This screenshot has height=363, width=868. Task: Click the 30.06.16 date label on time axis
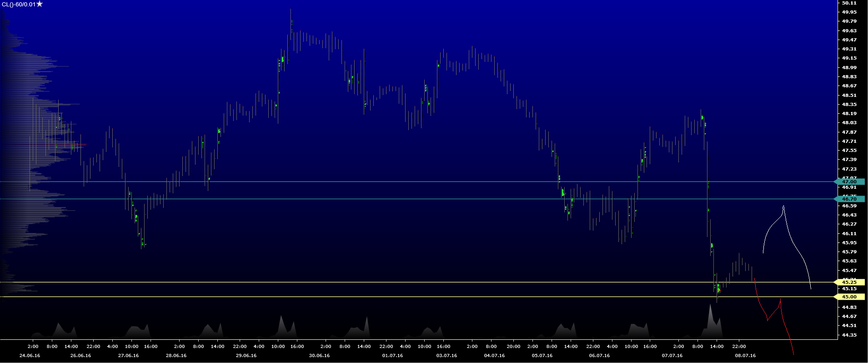pyautogui.click(x=319, y=356)
